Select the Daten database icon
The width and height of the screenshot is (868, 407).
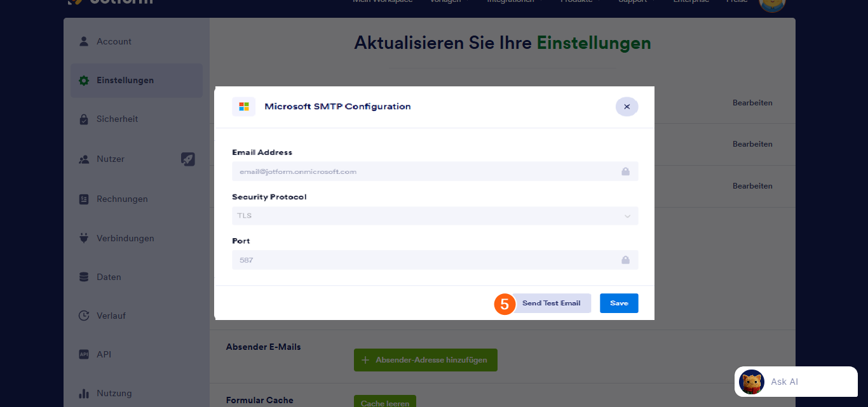[x=83, y=277]
